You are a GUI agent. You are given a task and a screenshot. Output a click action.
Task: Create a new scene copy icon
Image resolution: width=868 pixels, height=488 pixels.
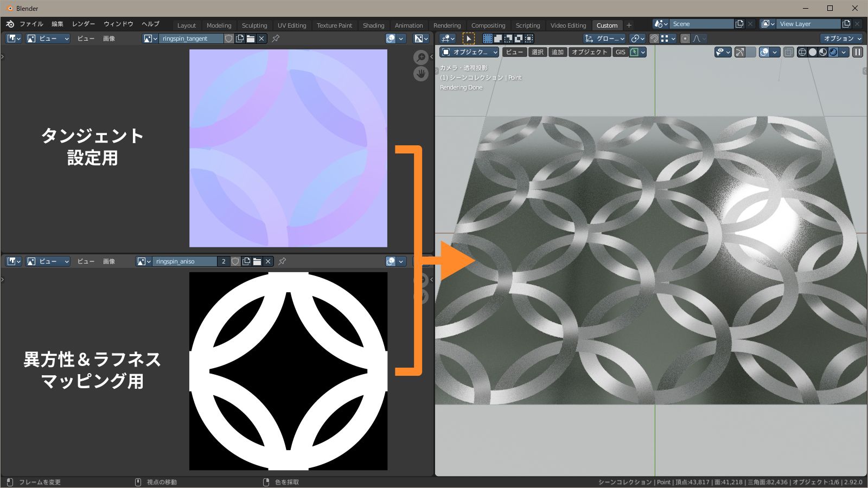click(739, 24)
